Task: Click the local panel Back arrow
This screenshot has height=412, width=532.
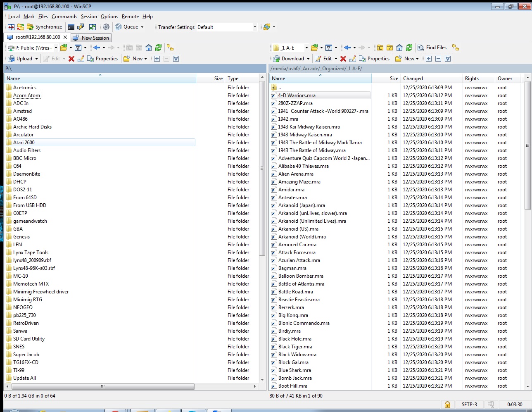Action: 97,48
